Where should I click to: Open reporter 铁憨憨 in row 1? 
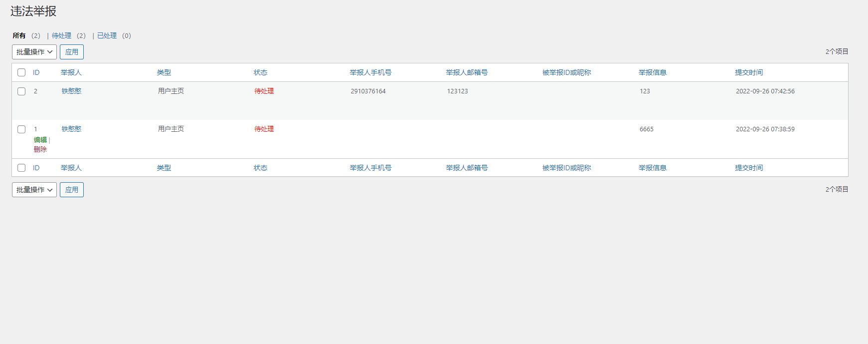click(71, 129)
